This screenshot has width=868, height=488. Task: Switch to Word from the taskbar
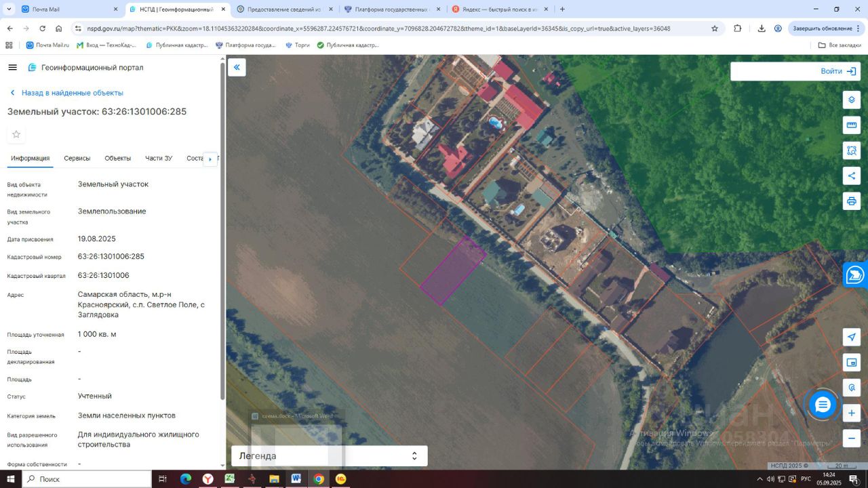[296, 479]
